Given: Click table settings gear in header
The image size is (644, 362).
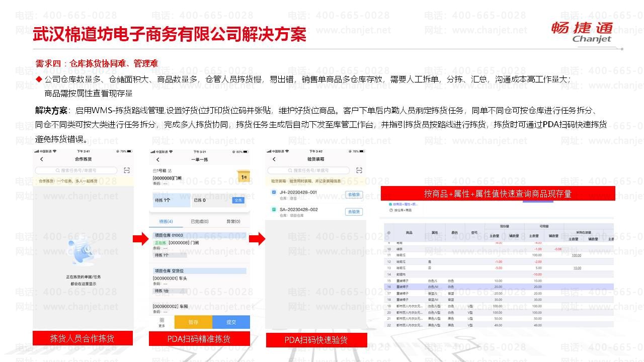Looking at the screenshot, I should pyautogui.click(x=388, y=233).
